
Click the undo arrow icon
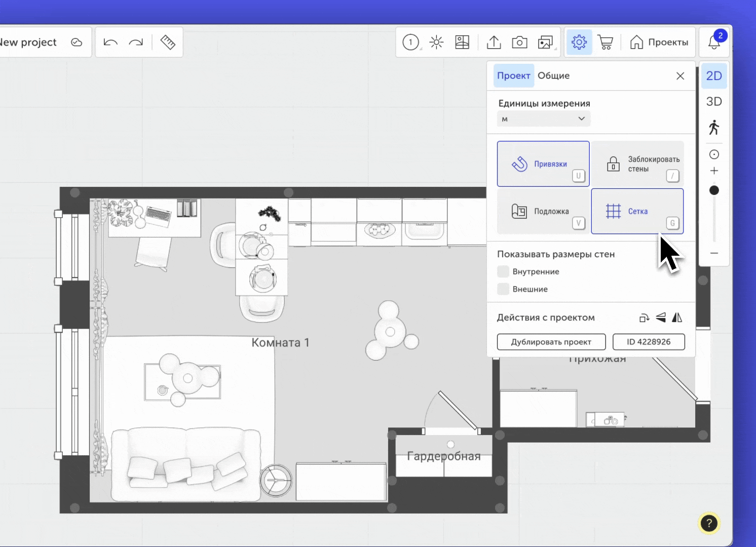coord(110,43)
